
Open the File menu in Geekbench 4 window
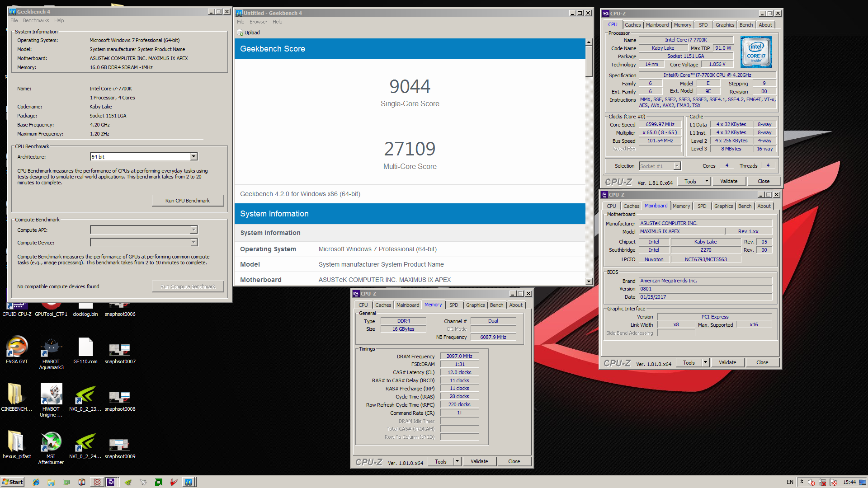[x=14, y=20]
